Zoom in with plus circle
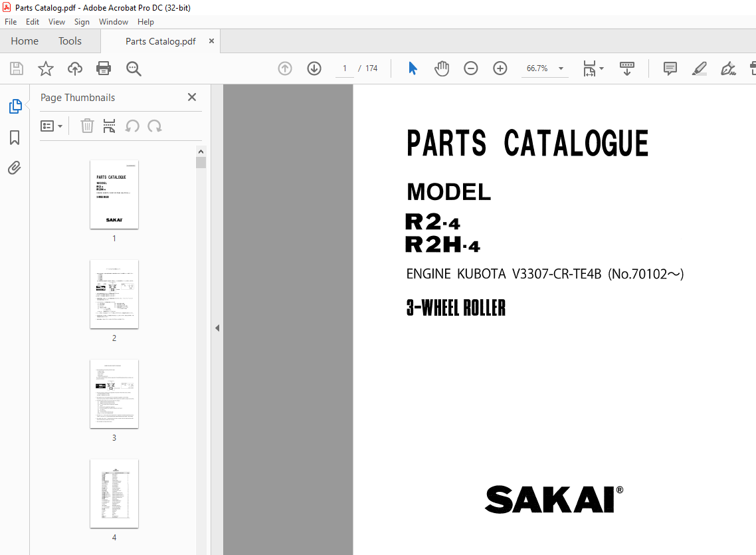 tap(500, 68)
